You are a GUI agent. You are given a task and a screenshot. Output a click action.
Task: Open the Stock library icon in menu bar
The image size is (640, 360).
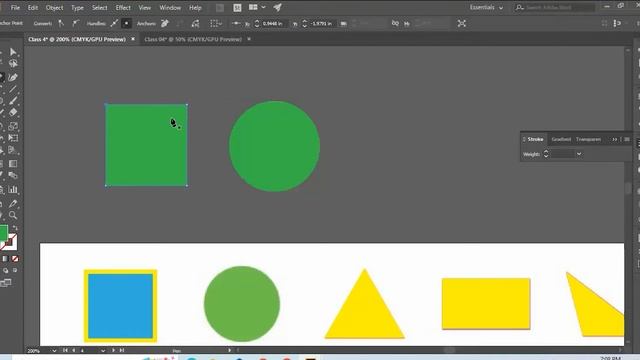click(x=237, y=7)
